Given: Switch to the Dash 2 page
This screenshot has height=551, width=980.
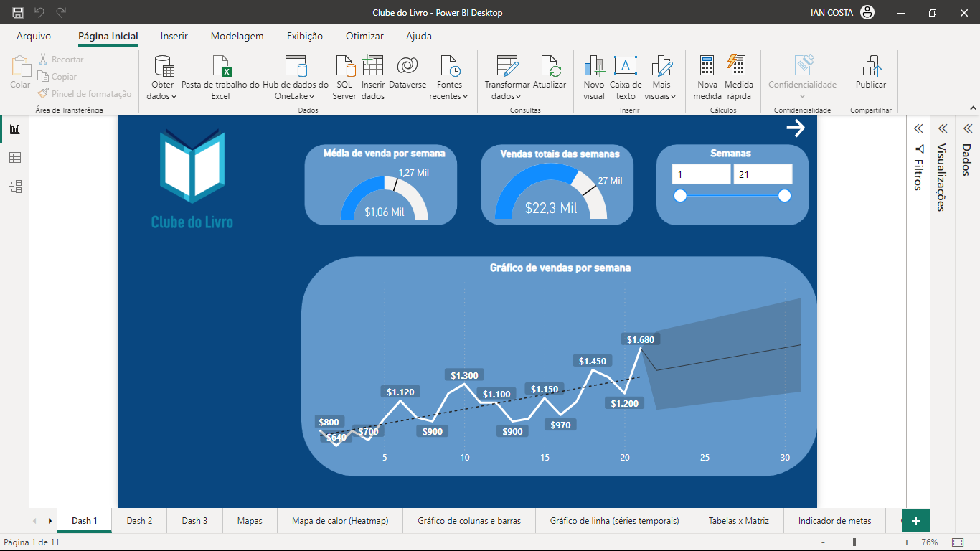Looking at the screenshot, I should 139,521.
